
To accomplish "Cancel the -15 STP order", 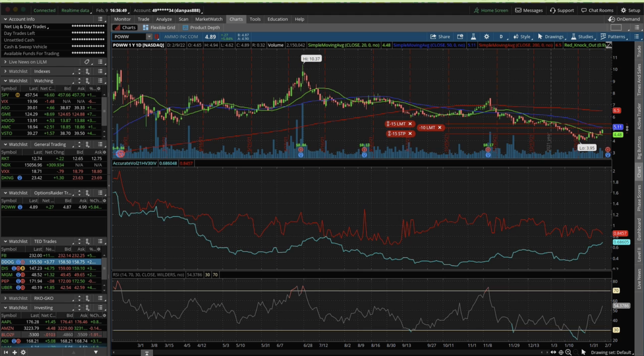I will tap(410, 134).
